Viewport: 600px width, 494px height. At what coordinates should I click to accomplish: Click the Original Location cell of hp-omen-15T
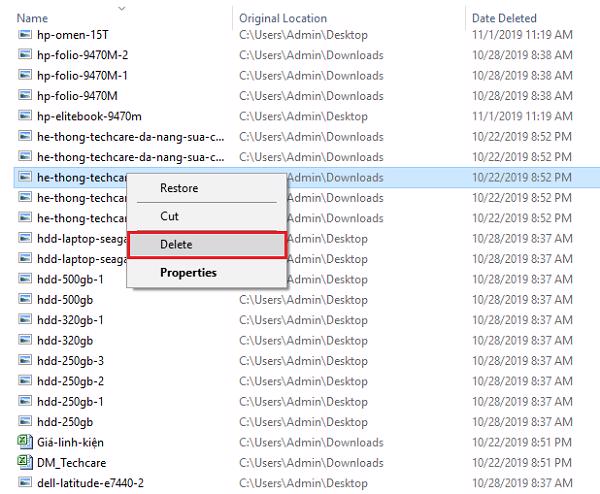[303, 35]
